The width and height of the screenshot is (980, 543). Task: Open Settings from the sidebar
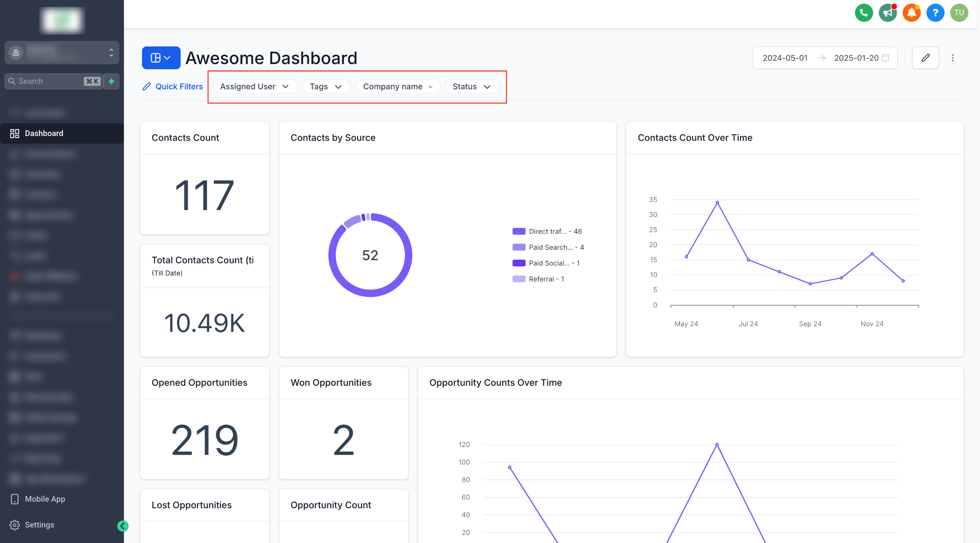39,525
